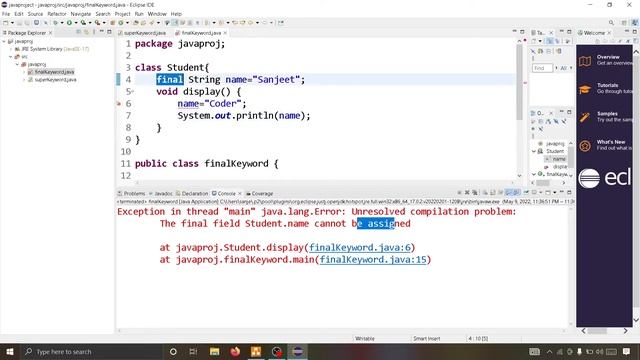
Task: Click the Overview map icon in Welcome
Action: [585, 61]
